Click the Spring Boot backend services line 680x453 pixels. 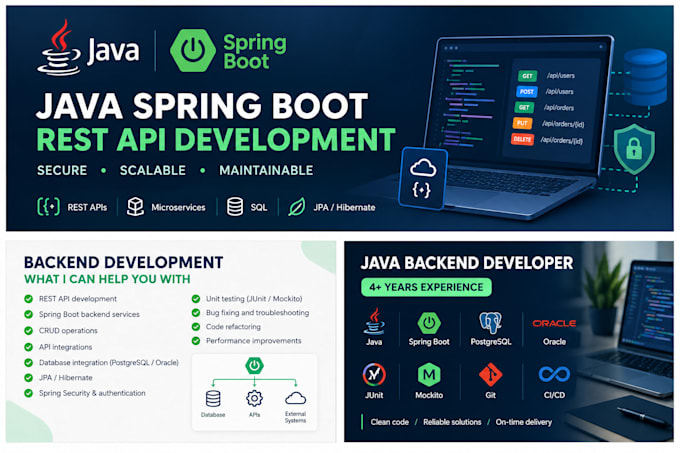click(89, 314)
